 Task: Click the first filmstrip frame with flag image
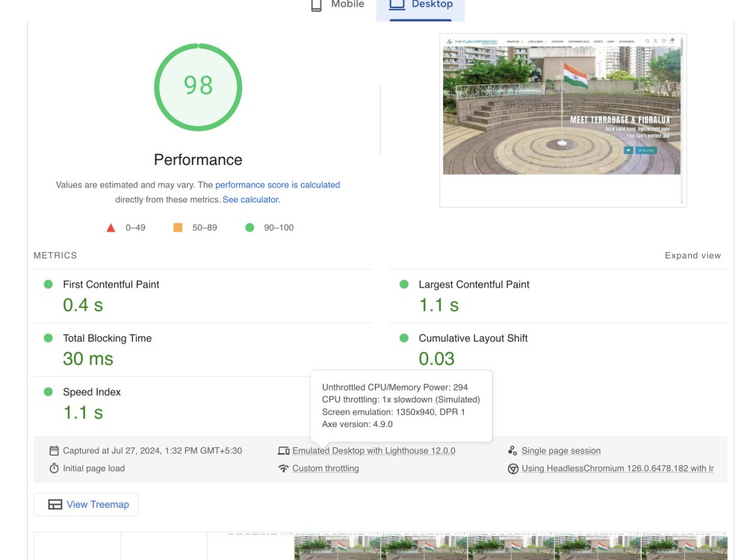pyautogui.click(x=338, y=547)
